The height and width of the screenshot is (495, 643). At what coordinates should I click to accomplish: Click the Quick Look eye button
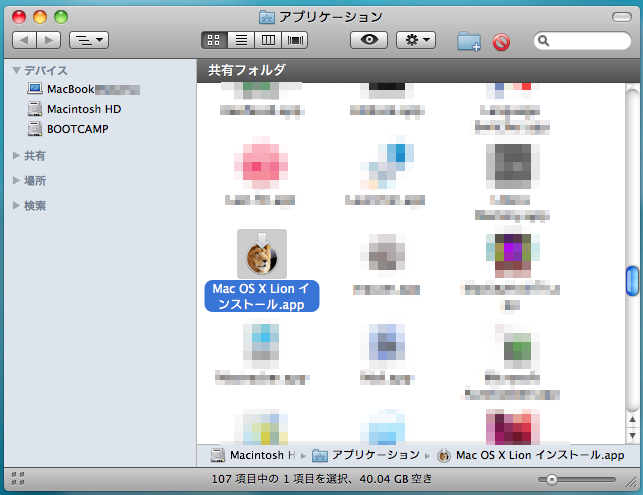[369, 40]
